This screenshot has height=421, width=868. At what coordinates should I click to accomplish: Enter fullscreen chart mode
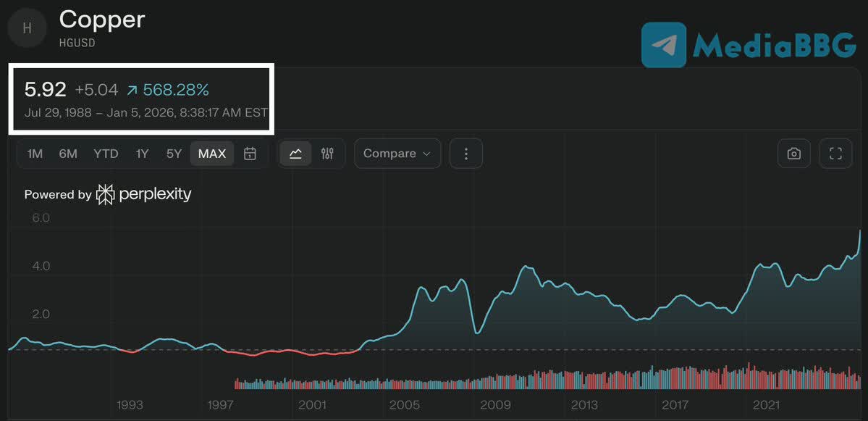[x=835, y=154]
